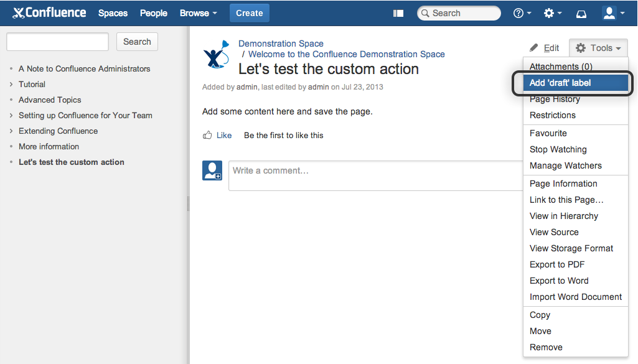Viewport: 638px width, 364px height.
Task: Expand Setting up Confluence for Your Team
Action: (x=11, y=115)
